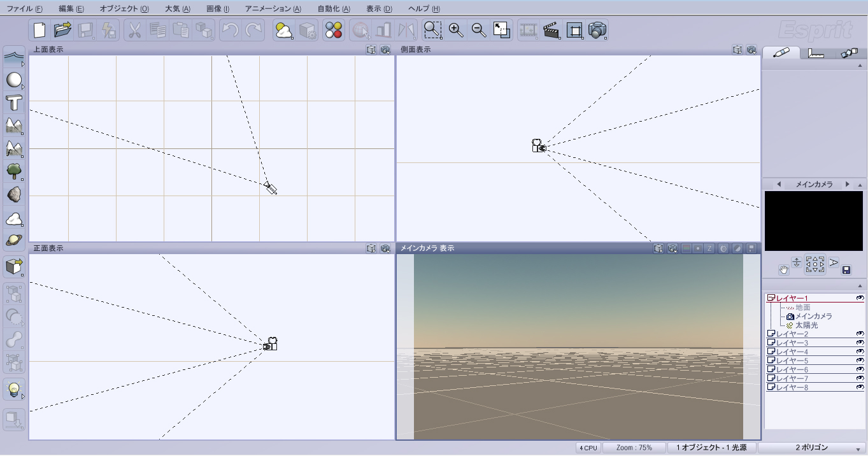Add a rock object
868x456 pixels.
(x=13, y=194)
